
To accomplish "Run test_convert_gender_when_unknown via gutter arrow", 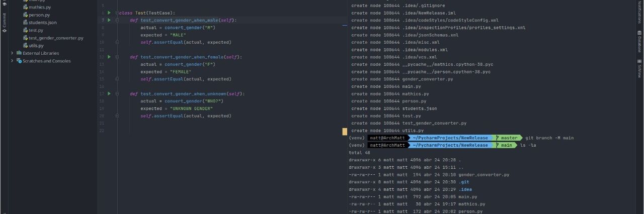I will [109, 93].
